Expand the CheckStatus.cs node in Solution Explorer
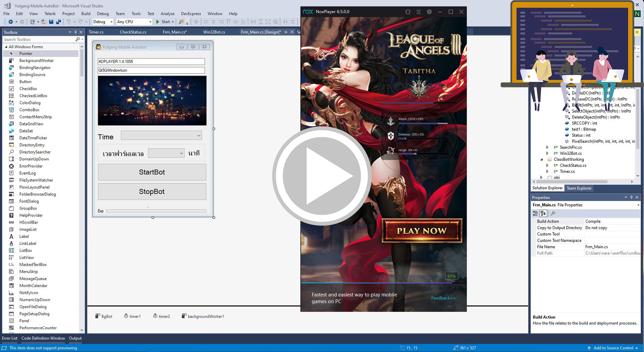The height and width of the screenshot is (352, 644). click(x=547, y=166)
